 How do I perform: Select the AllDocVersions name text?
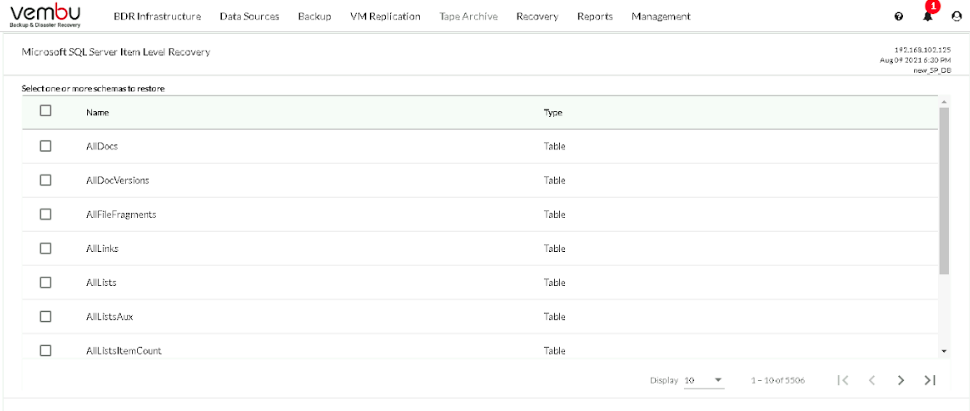tap(118, 181)
